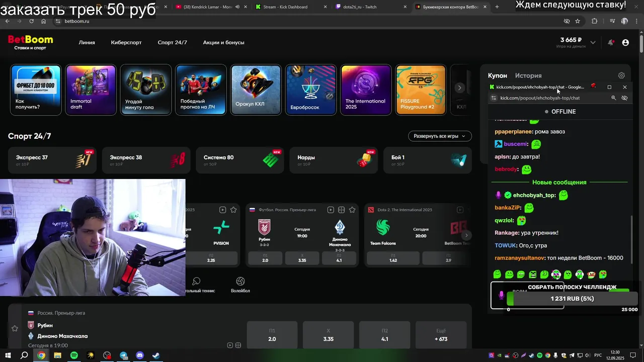Open notifications bell icon
This screenshot has height=362, width=644.
tap(610, 43)
